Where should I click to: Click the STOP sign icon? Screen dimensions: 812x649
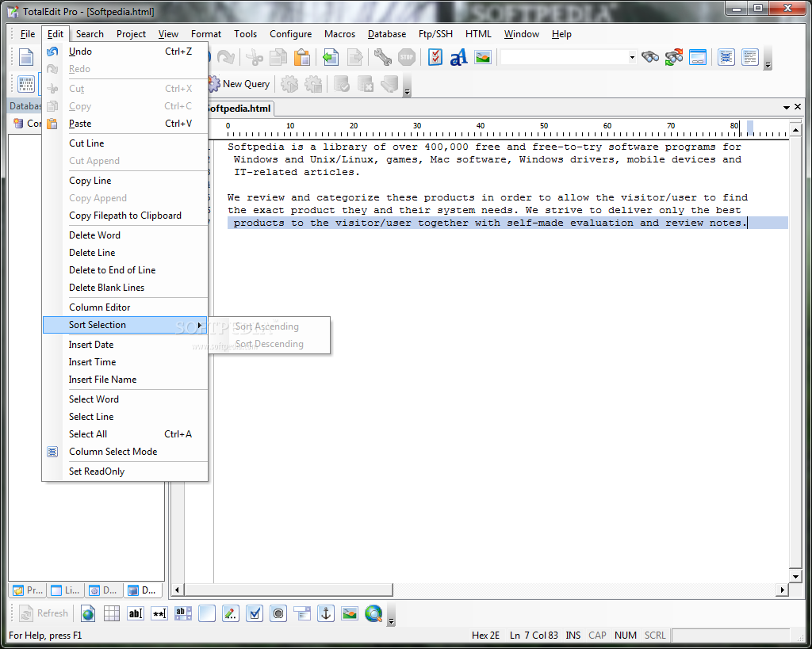[407, 57]
